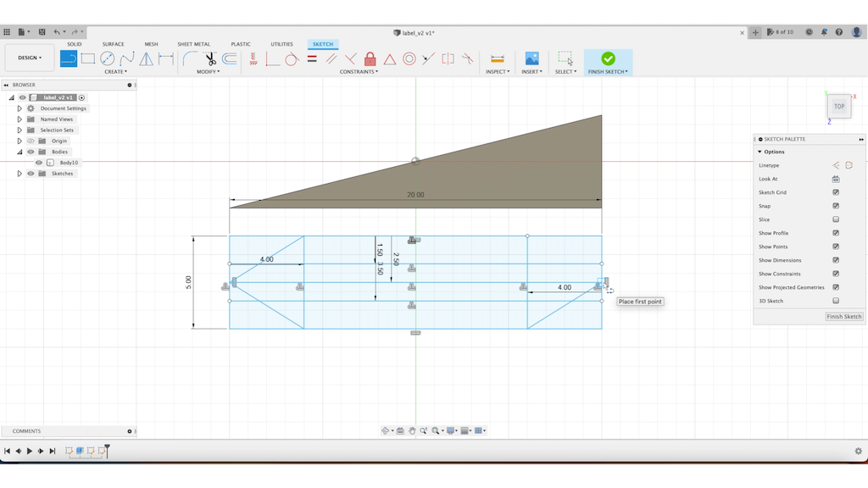This screenshot has width=868, height=488.
Task: Toggle Show Dimensions checkbox
Action: click(836, 260)
